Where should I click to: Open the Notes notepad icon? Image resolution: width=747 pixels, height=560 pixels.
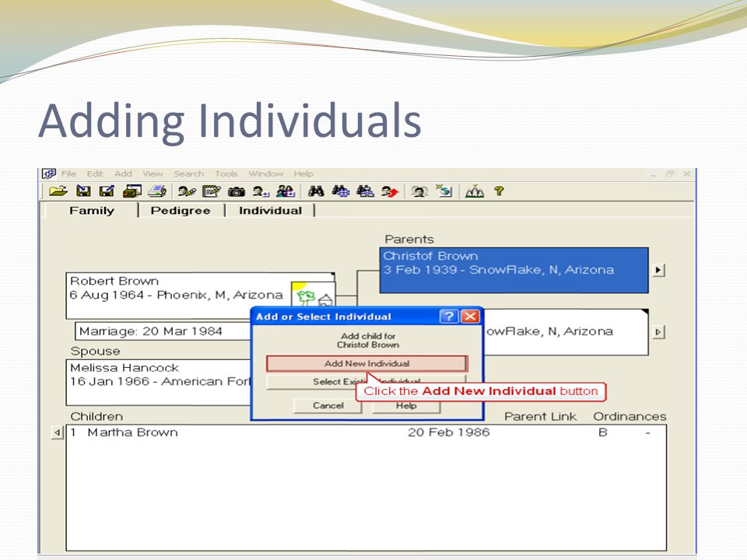point(212,191)
